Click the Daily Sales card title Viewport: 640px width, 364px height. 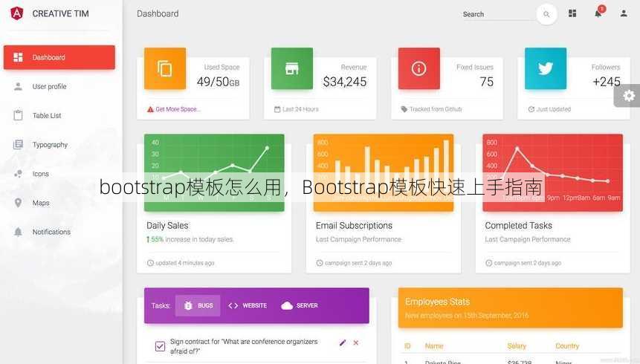(x=167, y=226)
